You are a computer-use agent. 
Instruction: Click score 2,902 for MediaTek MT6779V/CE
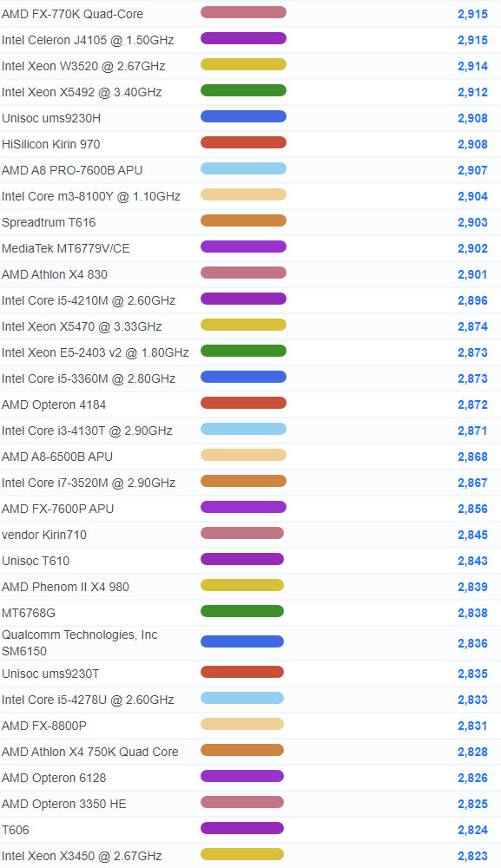[x=472, y=248]
